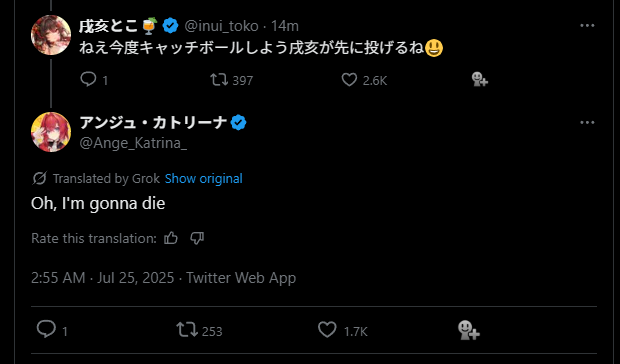
Task: Open inui_toko's profile picture
Action: (51, 35)
